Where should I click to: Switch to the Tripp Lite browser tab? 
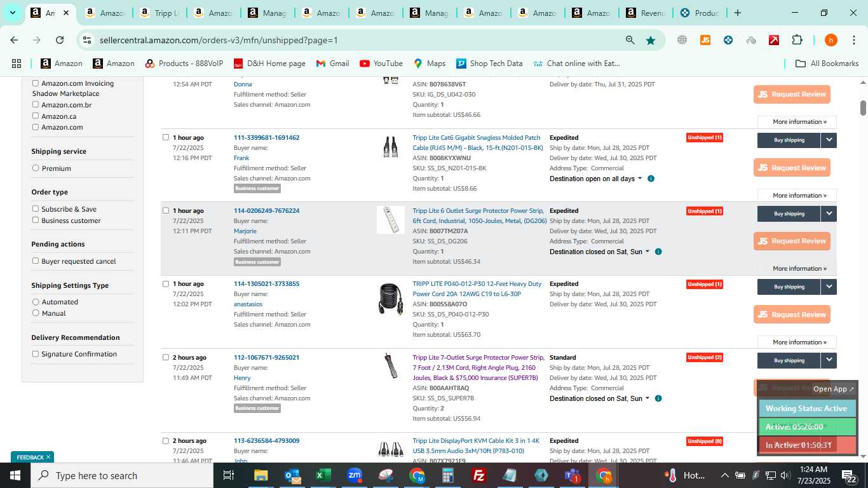[x=160, y=13]
